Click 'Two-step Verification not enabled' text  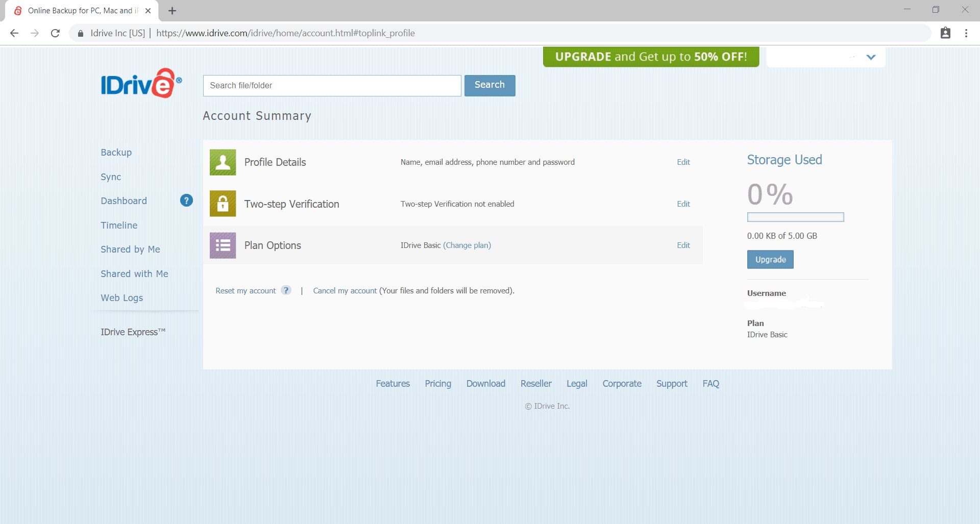pyautogui.click(x=457, y=204)
